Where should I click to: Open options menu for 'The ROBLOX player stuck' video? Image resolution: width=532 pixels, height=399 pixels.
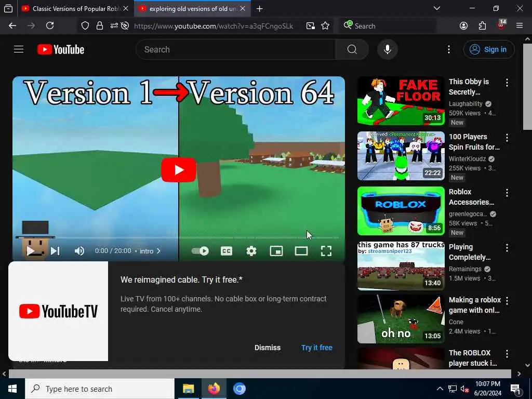point(507,353)
